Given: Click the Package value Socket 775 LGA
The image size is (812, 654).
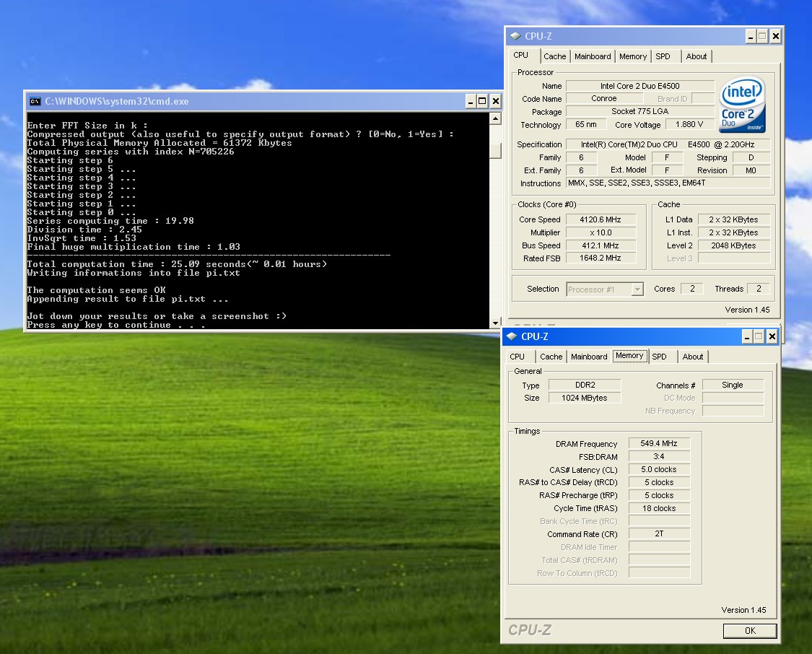Looking at the screenshot, I should [x=640, y=111].
